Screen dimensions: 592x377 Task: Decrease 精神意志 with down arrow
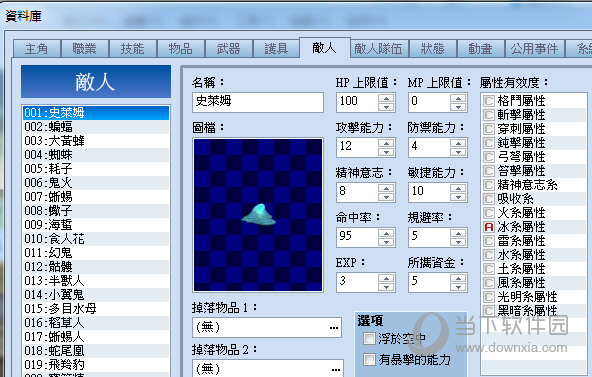pos(386,197)
